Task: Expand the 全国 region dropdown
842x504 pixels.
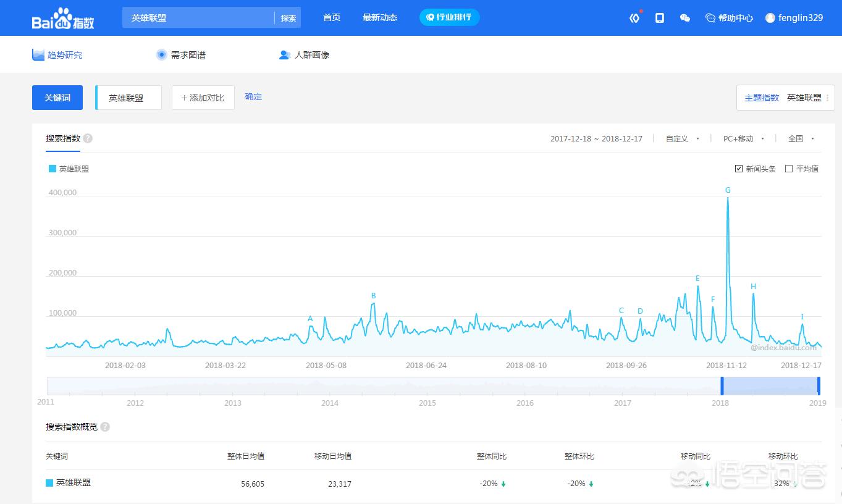Action: tap(801, 139)
